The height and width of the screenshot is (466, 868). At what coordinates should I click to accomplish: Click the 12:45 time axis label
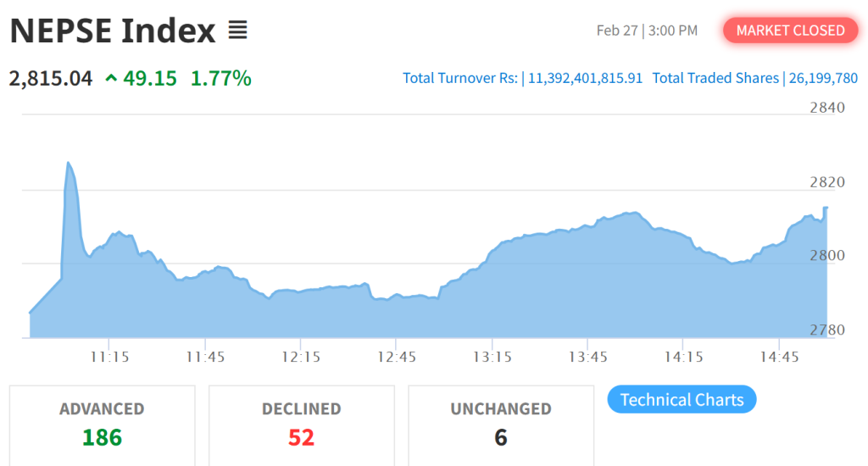(397, 357)
